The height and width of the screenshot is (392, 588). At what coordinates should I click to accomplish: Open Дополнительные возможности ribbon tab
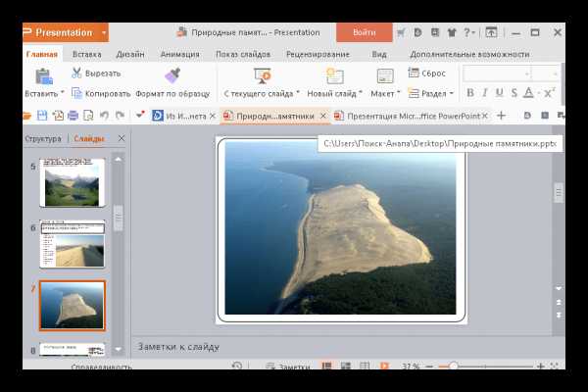469,55
